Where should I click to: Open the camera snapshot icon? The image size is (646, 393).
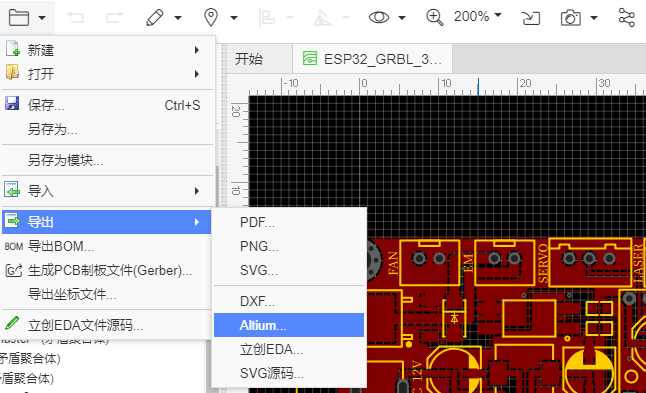coord(571,18)
